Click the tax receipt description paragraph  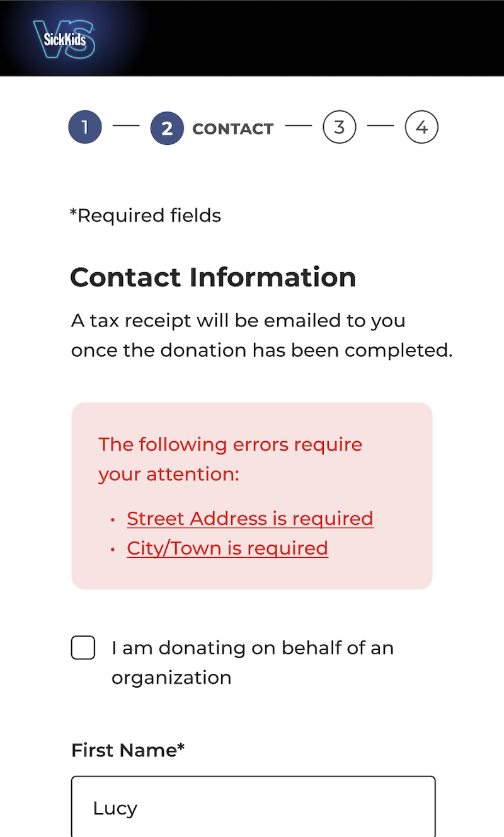[x=262, y=335]
